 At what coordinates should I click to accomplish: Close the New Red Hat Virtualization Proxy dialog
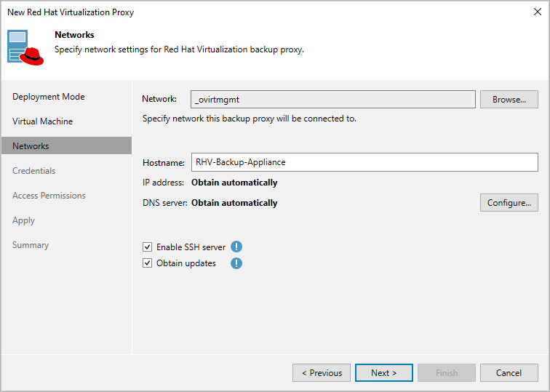pyautogui.click(x=537, y=12)
